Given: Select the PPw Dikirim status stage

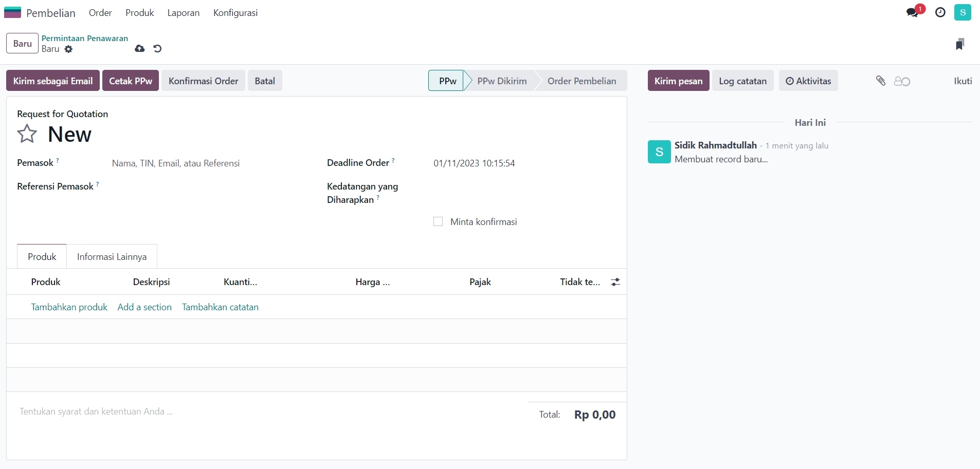Looking at the screenshot, I should 501,81.
